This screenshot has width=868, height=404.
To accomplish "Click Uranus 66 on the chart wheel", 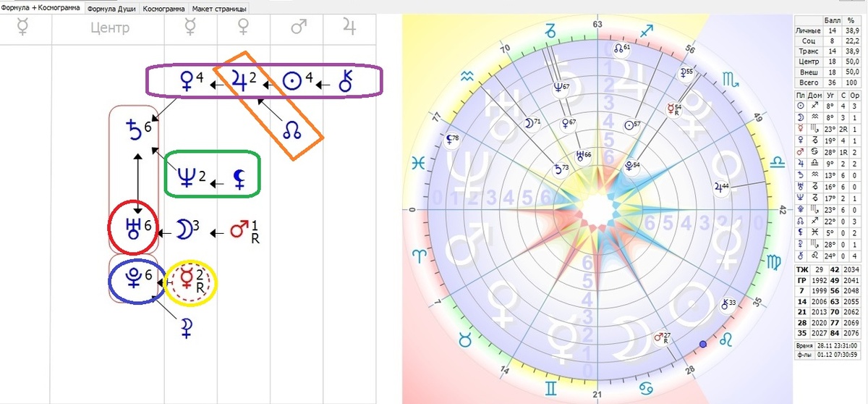I will click(582, 154).
